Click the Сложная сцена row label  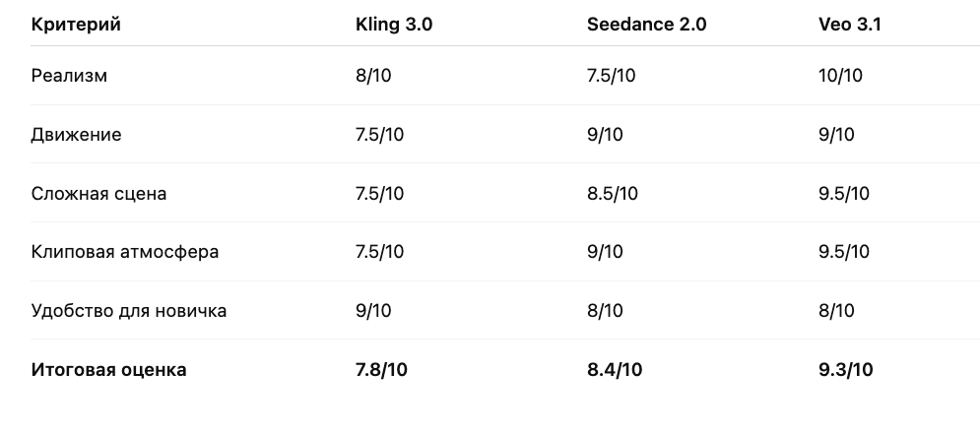click(x=98, y=194)
